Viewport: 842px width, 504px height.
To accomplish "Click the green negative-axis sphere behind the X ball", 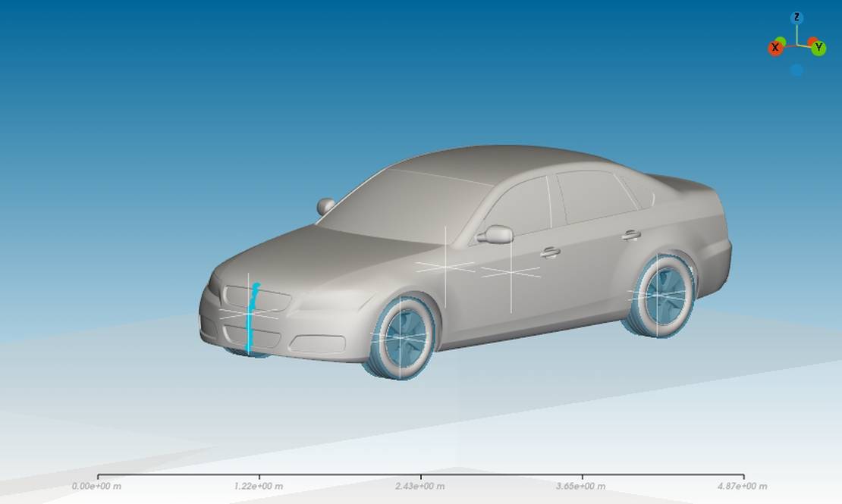I will 781,40.
